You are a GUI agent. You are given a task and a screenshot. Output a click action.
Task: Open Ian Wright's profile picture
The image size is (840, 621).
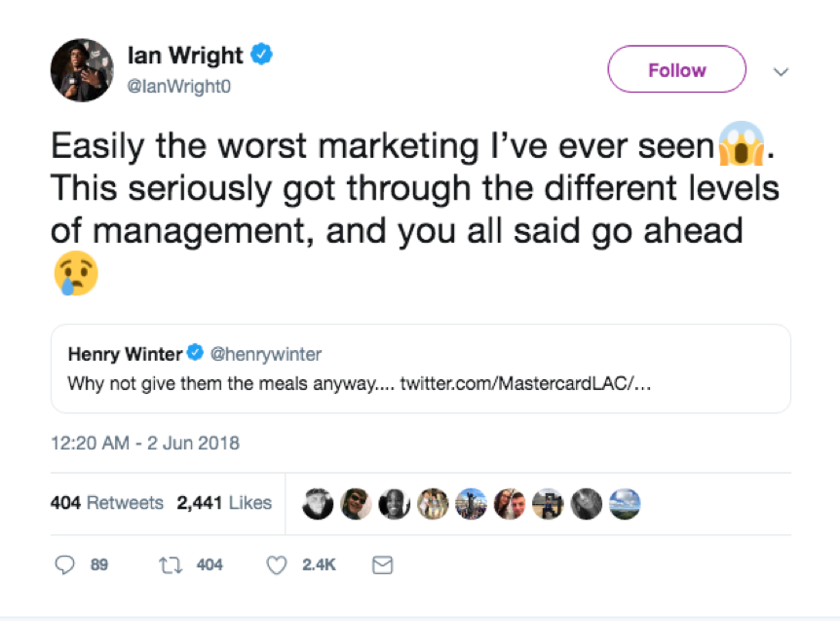(83, 70)
